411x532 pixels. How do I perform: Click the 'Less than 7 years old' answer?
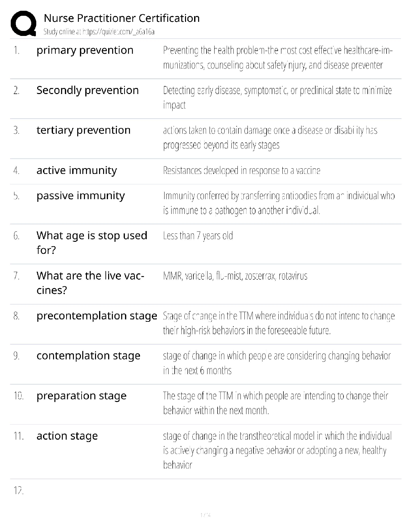(x=198, y=236)
